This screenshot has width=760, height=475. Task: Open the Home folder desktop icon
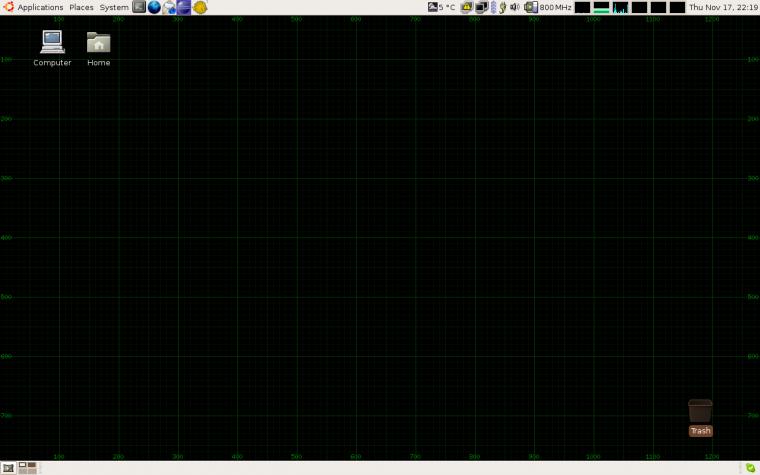click(x=98, y=48)
